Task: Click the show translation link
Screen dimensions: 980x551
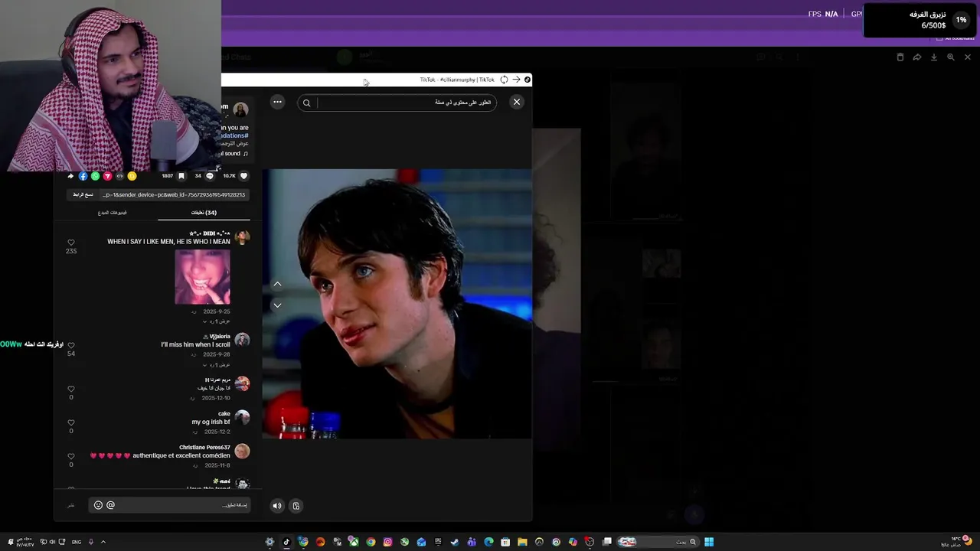Action: [x=236, y=144]
